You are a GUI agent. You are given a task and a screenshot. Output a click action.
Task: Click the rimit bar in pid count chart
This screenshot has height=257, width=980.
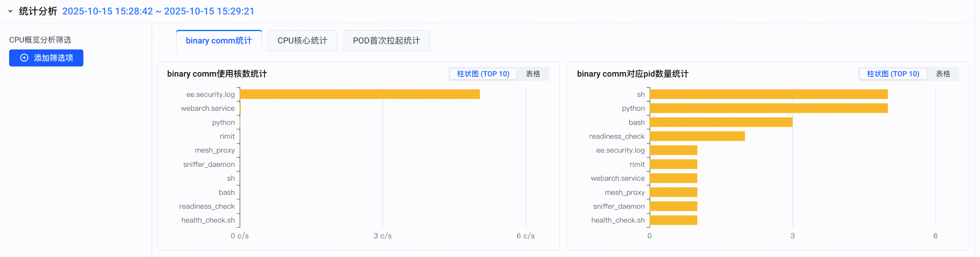tap(674, 164)
